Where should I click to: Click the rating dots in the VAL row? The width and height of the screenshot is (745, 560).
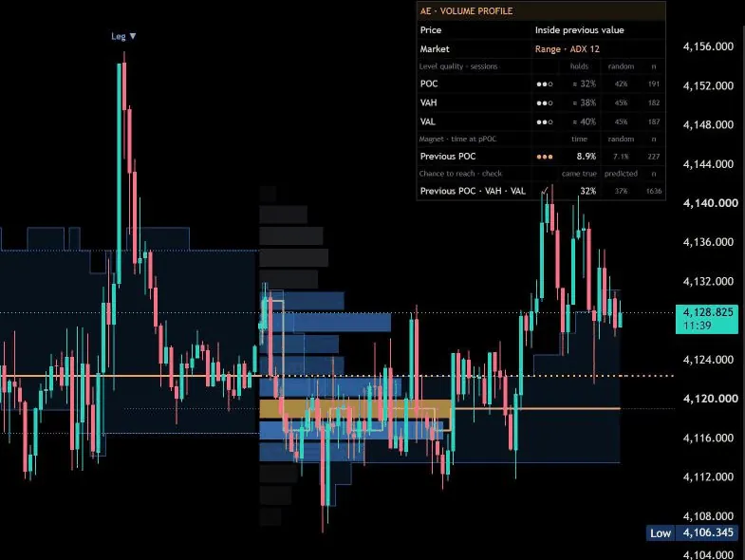(544, 122)
